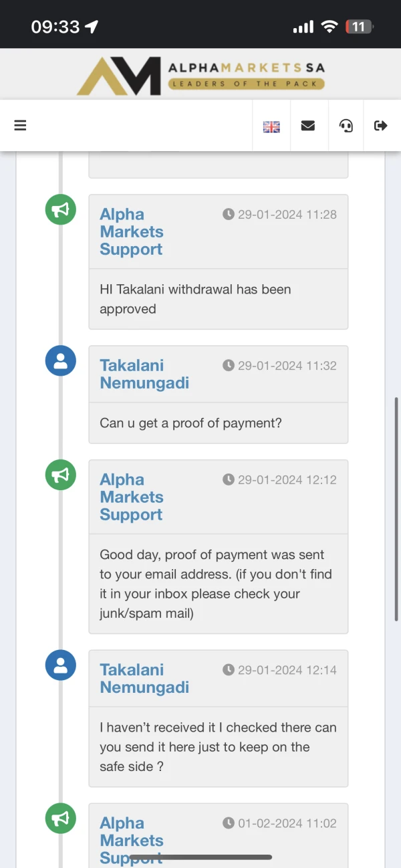Click the headset support icon
Image resolution: width=401 pixels, height=868 pixels.
(x=346, y=125)
